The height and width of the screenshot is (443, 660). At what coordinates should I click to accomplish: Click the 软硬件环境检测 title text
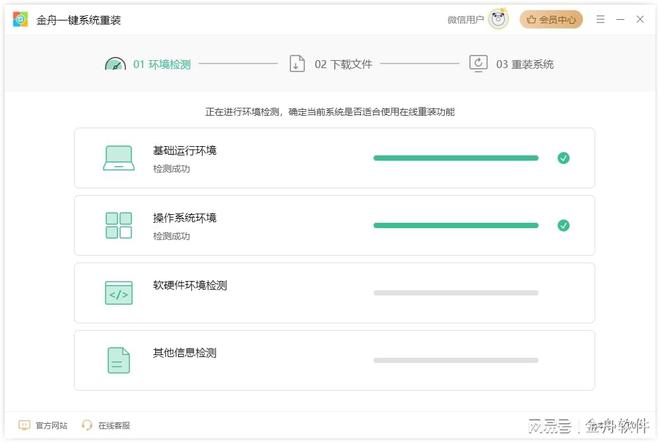tap(190, 285)
